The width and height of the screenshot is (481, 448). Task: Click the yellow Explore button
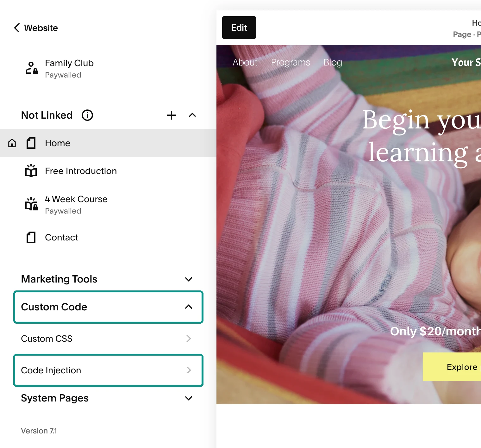(x=452, y=367)
